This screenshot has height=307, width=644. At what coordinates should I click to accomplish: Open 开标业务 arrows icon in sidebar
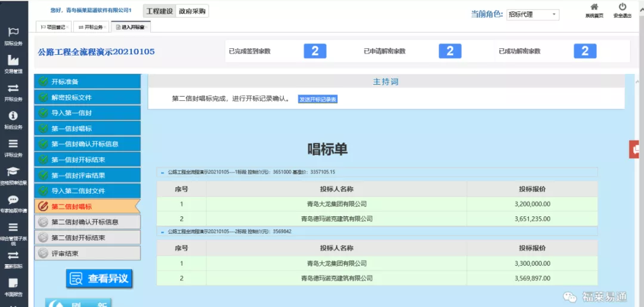[13, 88]
